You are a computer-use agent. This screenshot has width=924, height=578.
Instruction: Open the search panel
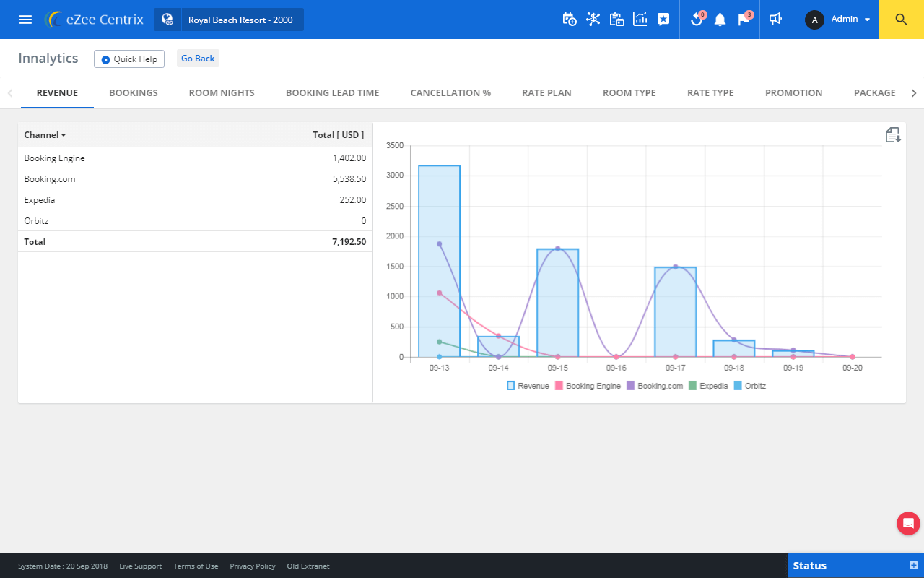tap(900, 20)
